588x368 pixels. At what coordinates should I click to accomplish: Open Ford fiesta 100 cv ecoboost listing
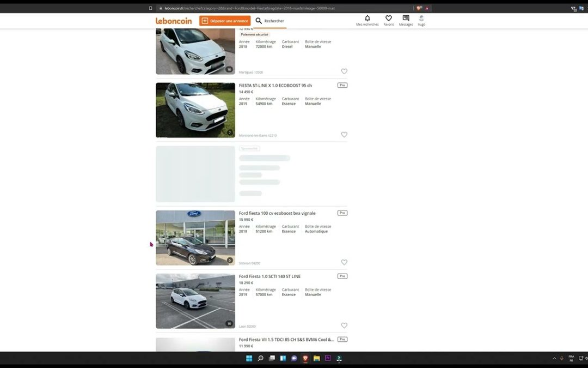point(277,213)
